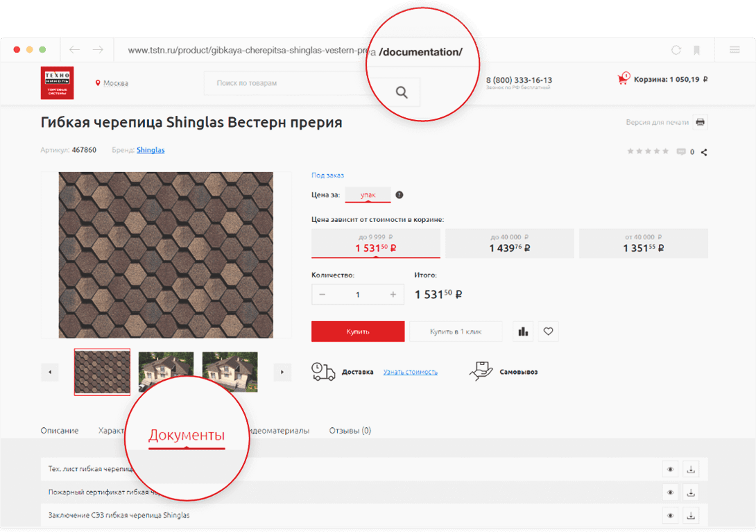
Task: Click the delivery truck icon
Action: (x=323, y=372)
